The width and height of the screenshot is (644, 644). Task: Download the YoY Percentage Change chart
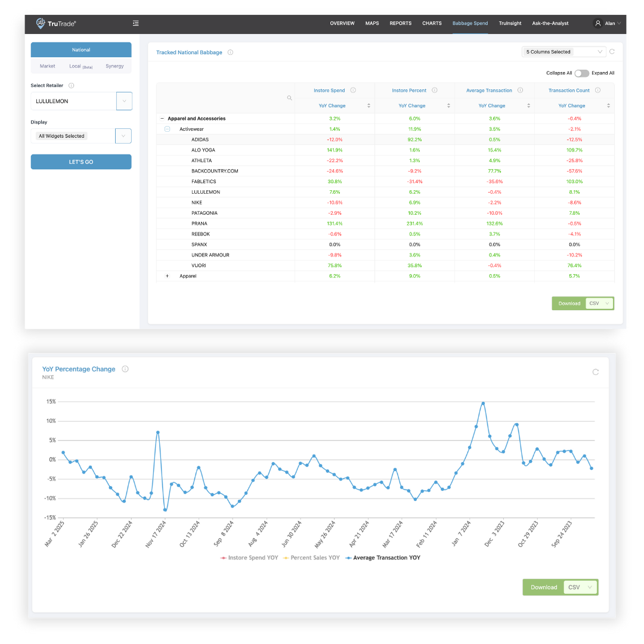pyautogui.click(x=544, y=587)
